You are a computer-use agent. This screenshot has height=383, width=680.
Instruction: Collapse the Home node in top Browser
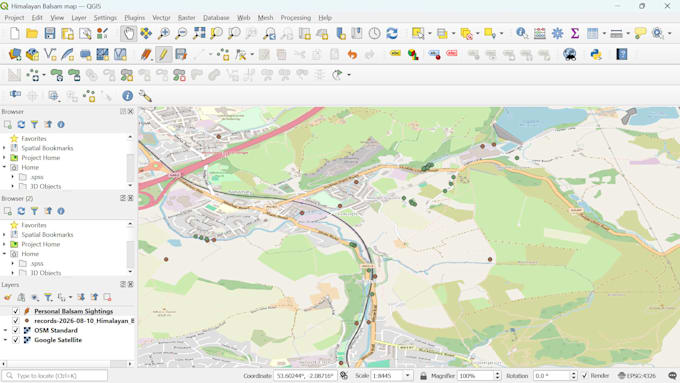(x=4, y=167)
